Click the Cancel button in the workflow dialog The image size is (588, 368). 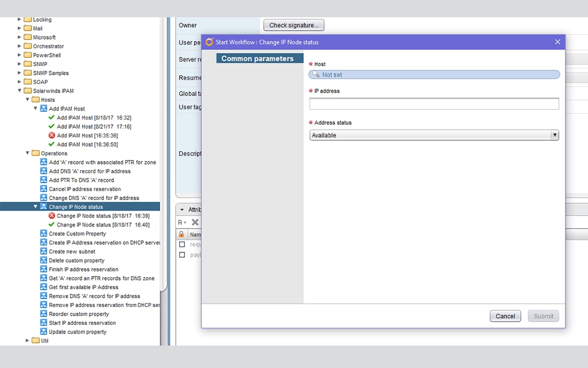click(x=505, y=316)
